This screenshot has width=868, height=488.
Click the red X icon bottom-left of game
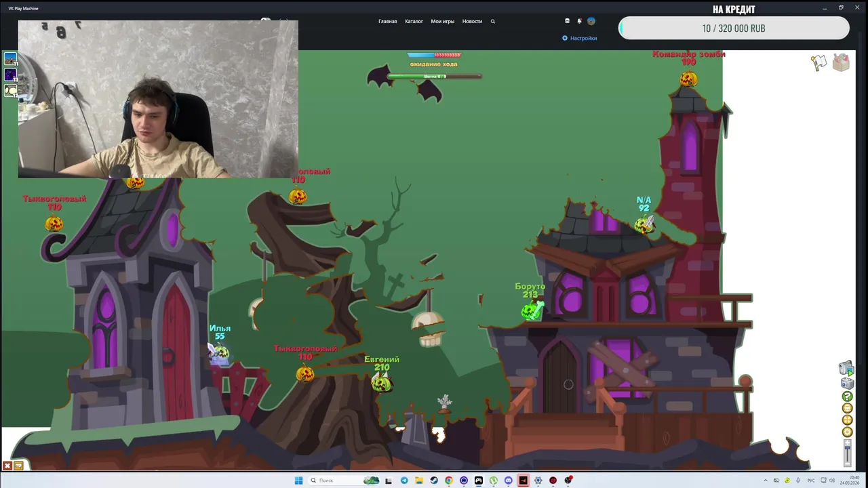point(7,466)
